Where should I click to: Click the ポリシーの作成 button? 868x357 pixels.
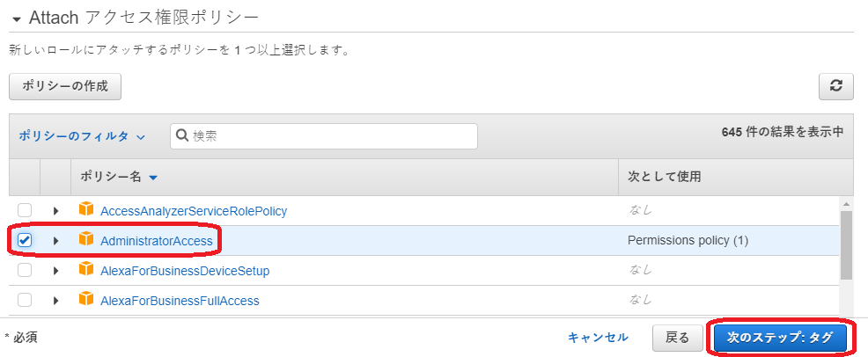coord(65,87)
